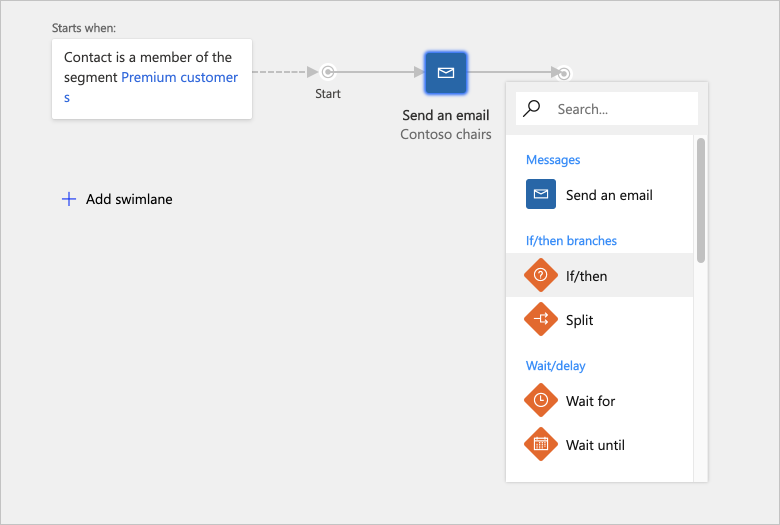Click the Wait for clock icon

541,400
